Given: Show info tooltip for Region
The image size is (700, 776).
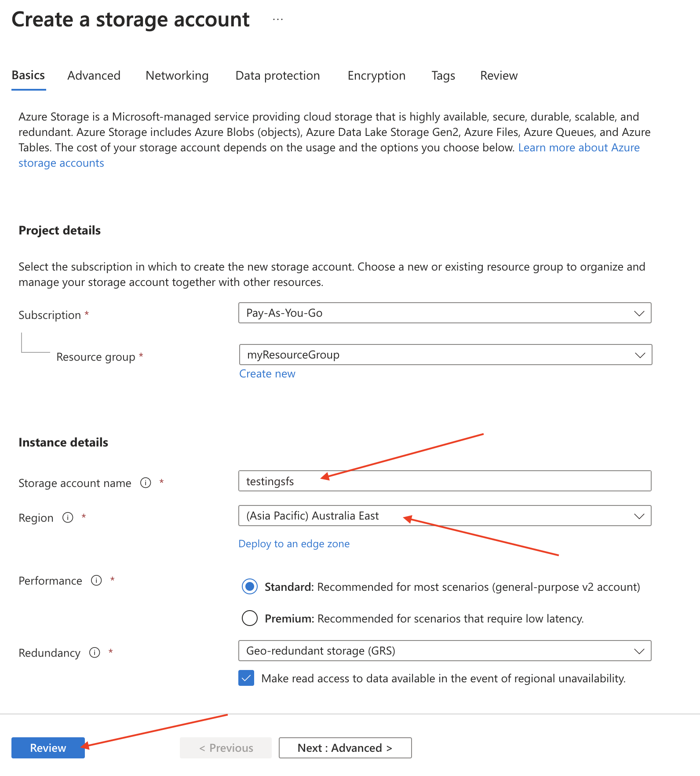Looking at the screenshot, I should 68,517.
